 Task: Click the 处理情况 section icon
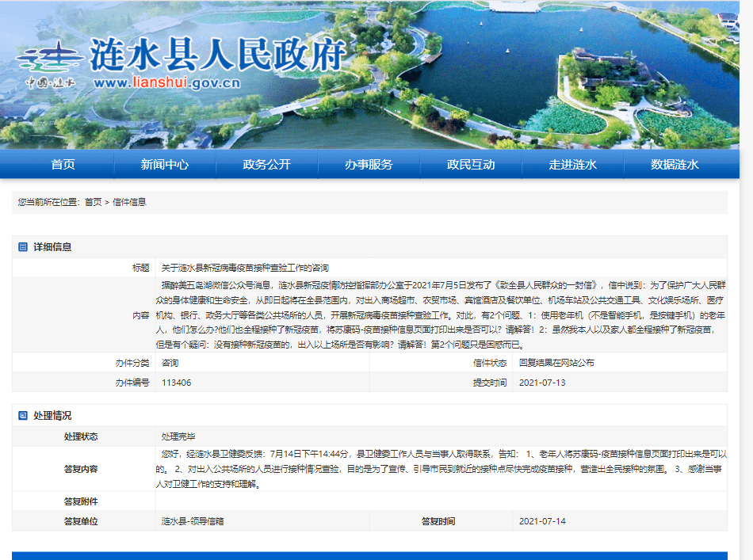click(x=23, y=416)
